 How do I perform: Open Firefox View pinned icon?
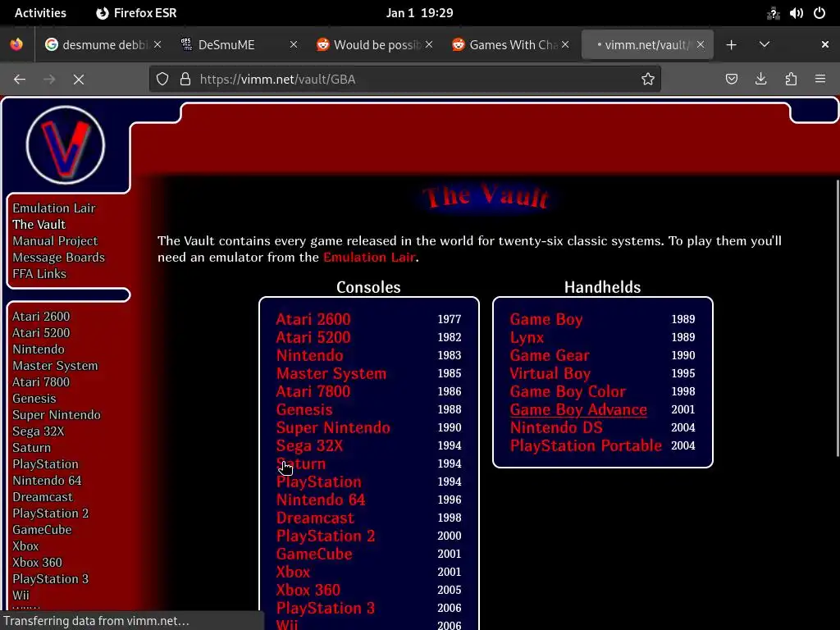(16, 44)
